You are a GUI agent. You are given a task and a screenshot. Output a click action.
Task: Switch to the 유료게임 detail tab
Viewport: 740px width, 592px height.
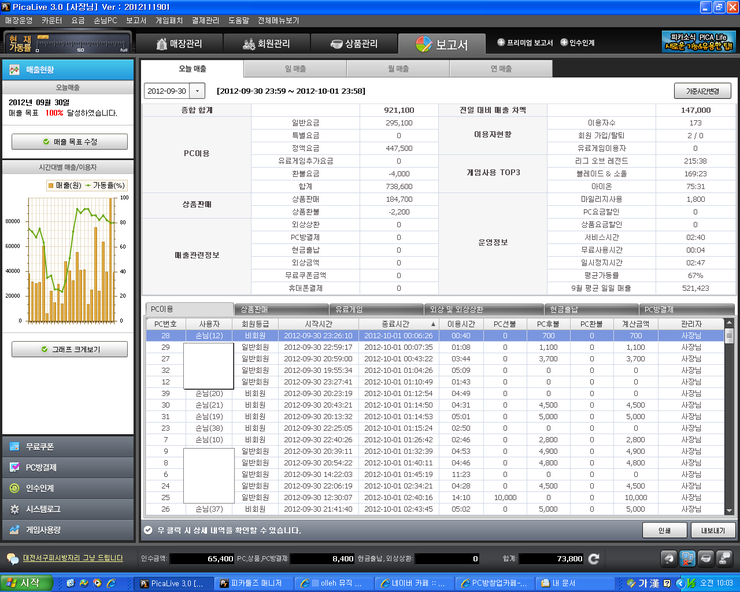pos(376,310)
